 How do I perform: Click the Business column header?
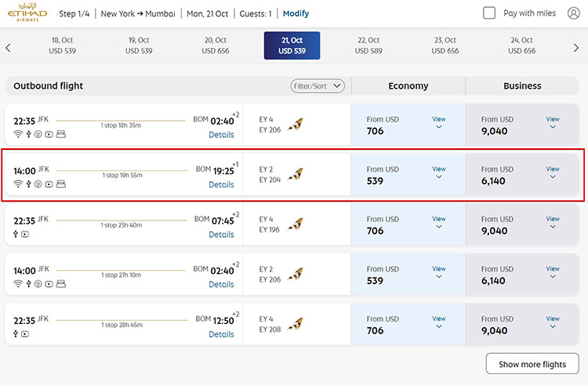tap(522, 86)
